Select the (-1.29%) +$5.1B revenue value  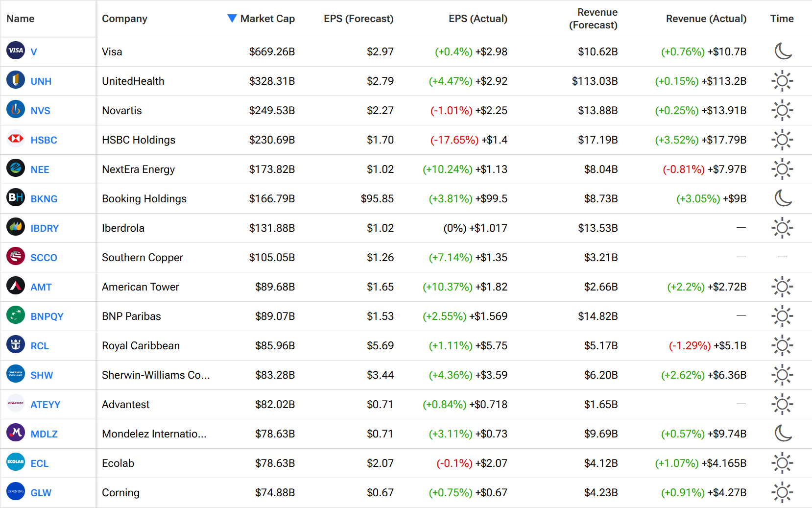click(x=708, y=346)
